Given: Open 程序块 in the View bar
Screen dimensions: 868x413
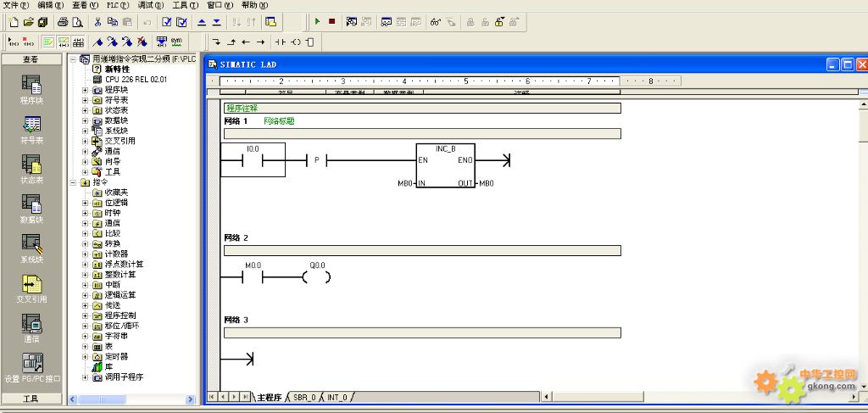Looking at the screenshot, I should tap(31, 90).
